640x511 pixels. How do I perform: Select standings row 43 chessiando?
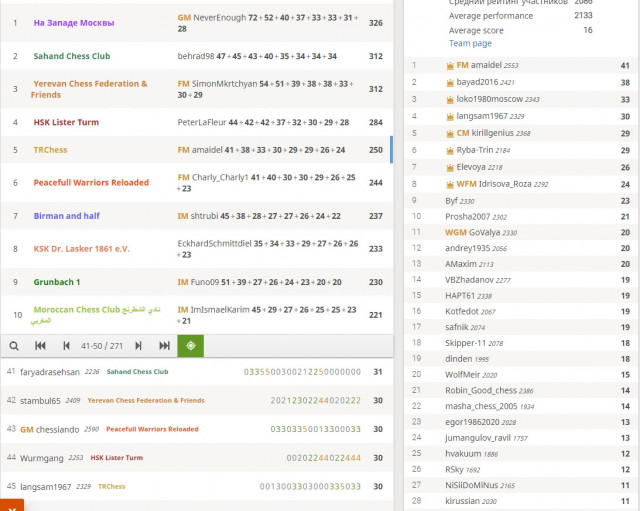point(197,429)
